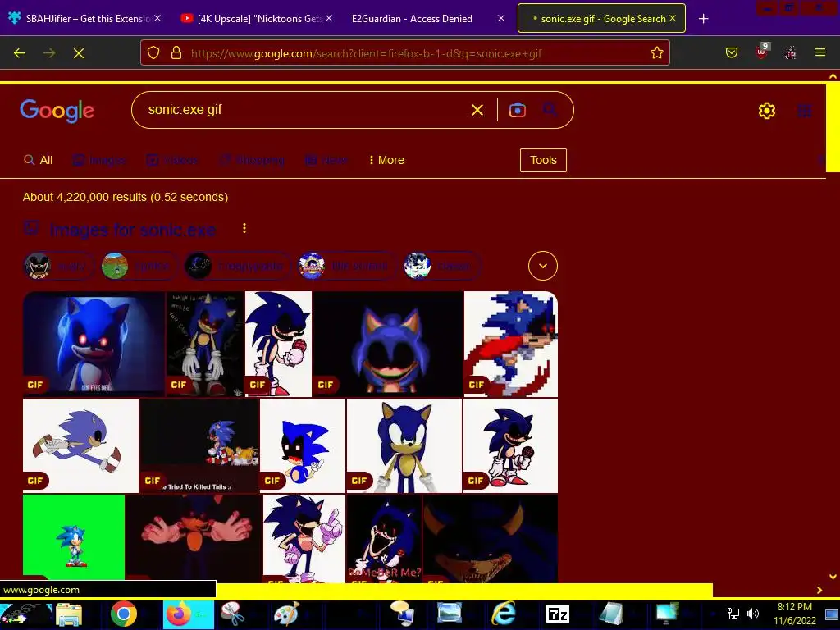Open Paint from the taskbar
This screenshot has width=840, height=630.
coord(286,614)
